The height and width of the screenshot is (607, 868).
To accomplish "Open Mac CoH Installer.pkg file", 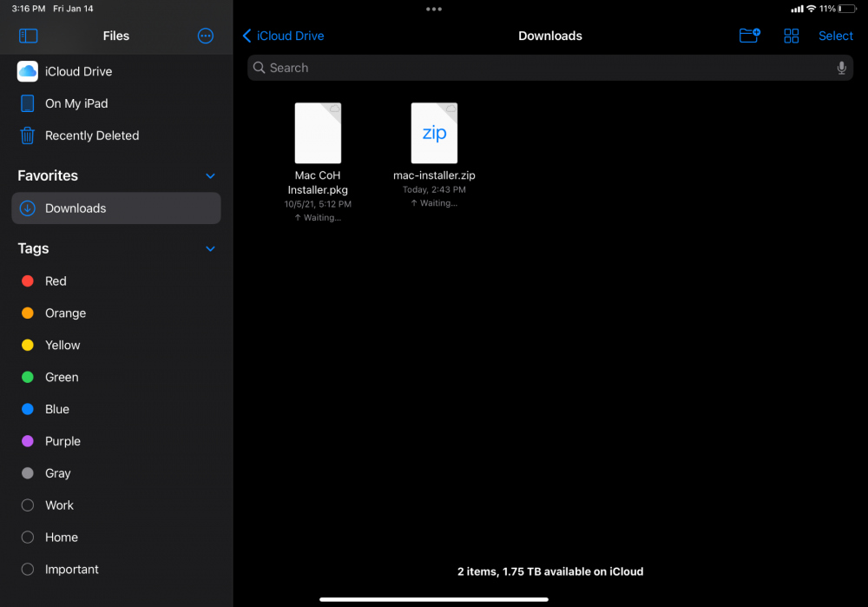I will (x=318, y=134).
